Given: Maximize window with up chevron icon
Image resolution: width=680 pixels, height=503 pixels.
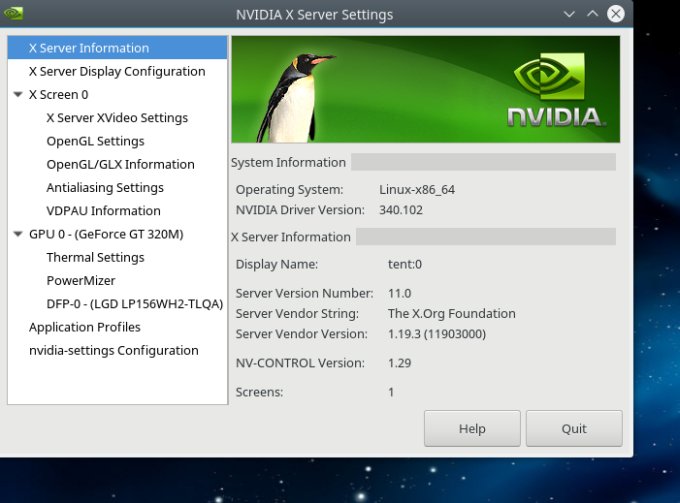Looking at the screenshot, I should (592, 14).
